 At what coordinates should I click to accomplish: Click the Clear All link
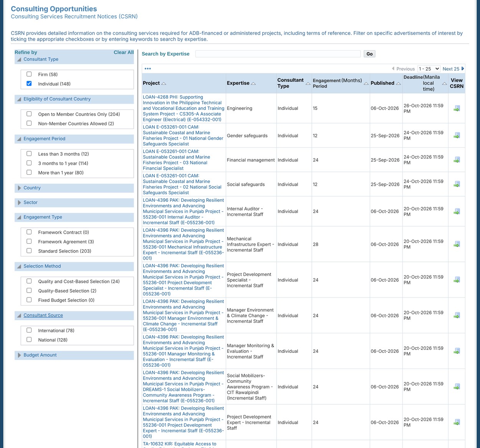pyautogui.click(x=124, y=52)
